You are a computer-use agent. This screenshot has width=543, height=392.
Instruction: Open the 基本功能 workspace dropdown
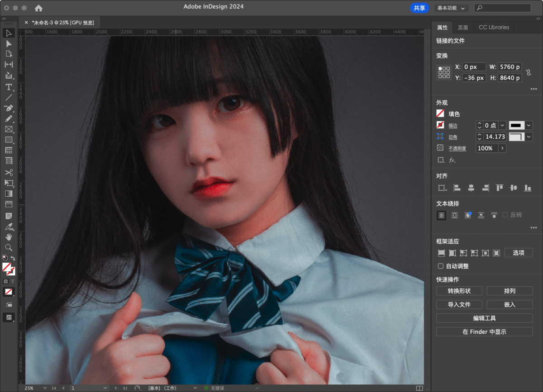(x=451, y=8)
